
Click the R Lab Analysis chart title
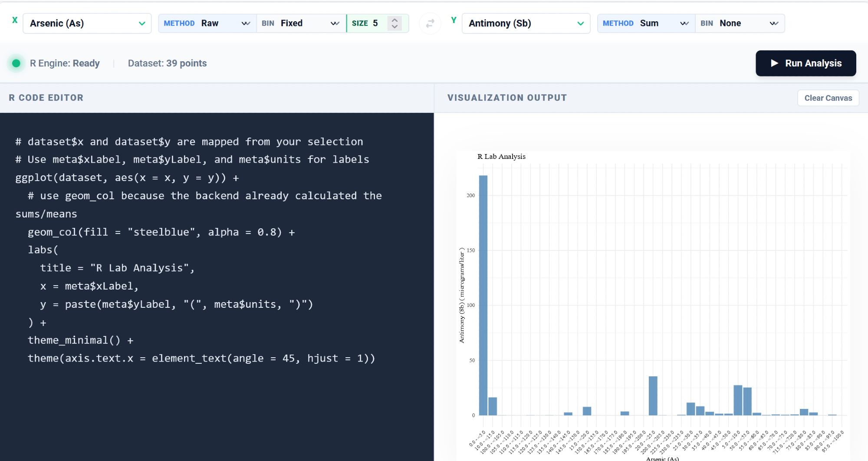click(501, 157)
